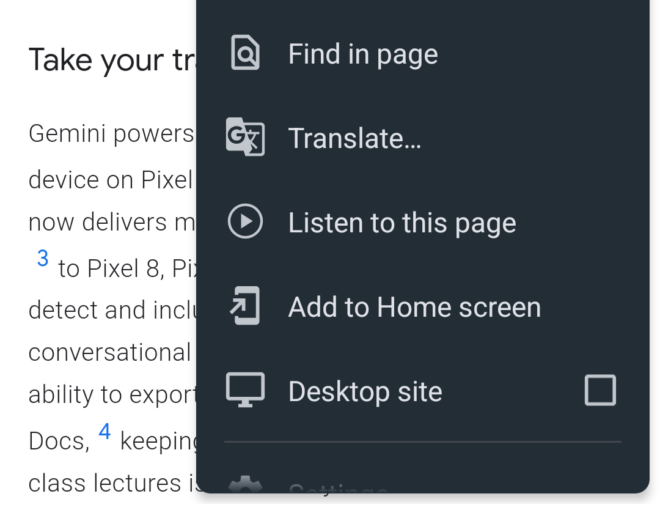Tap the "Gemini powers" paragraph line

click(x=110, y=133)
